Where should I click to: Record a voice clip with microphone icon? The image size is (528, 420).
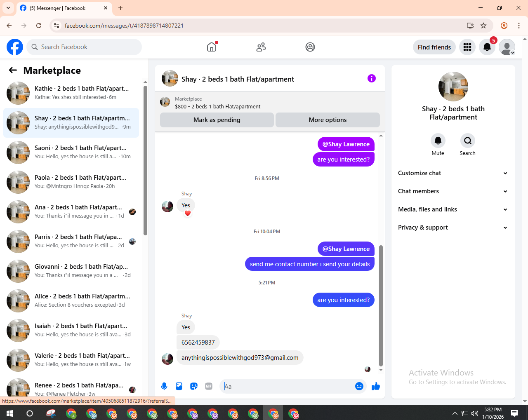(164, 386)
